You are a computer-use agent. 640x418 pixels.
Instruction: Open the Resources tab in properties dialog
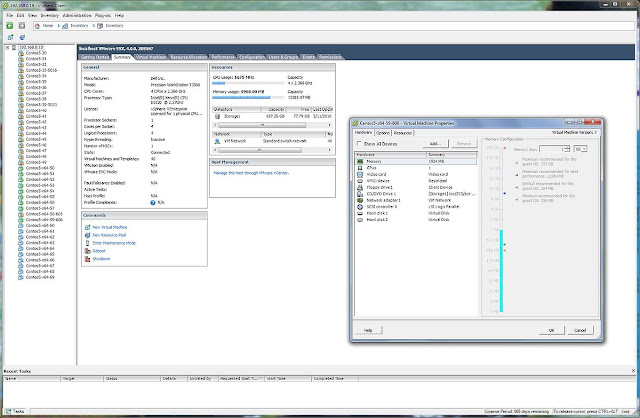402,133
